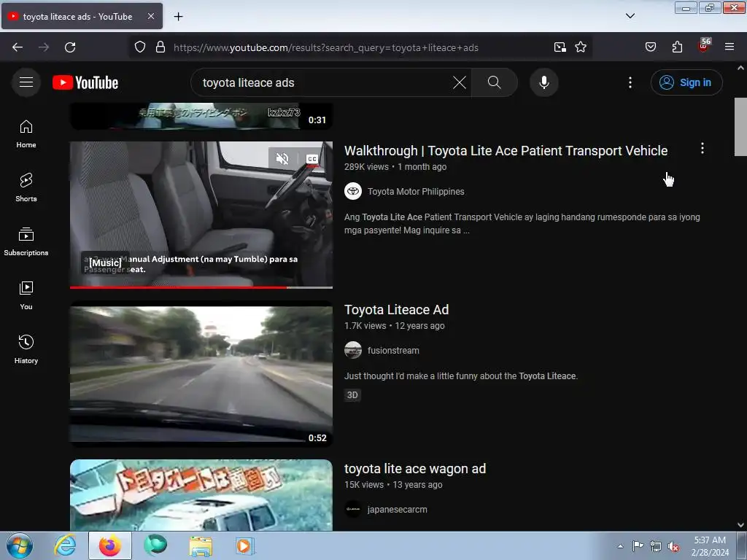Open the Windows Start orb

coord(20,545)
